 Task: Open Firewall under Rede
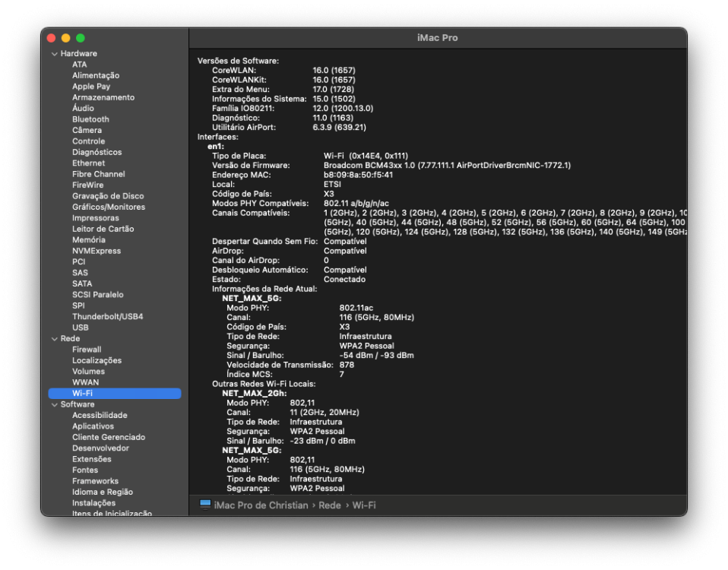[87, 350]
